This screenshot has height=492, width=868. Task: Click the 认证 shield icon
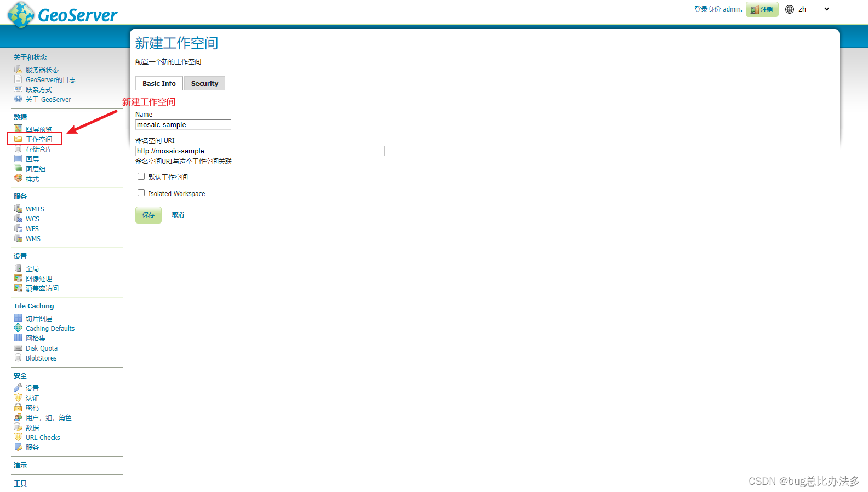pyautogui.click(x=18, y=398)
